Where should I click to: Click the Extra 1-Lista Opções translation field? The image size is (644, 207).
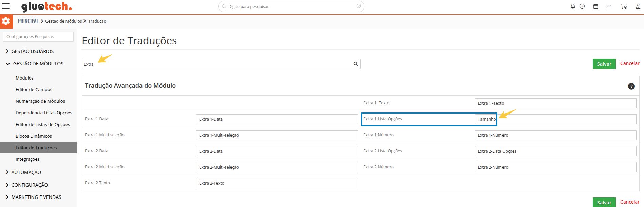(555, 119)
